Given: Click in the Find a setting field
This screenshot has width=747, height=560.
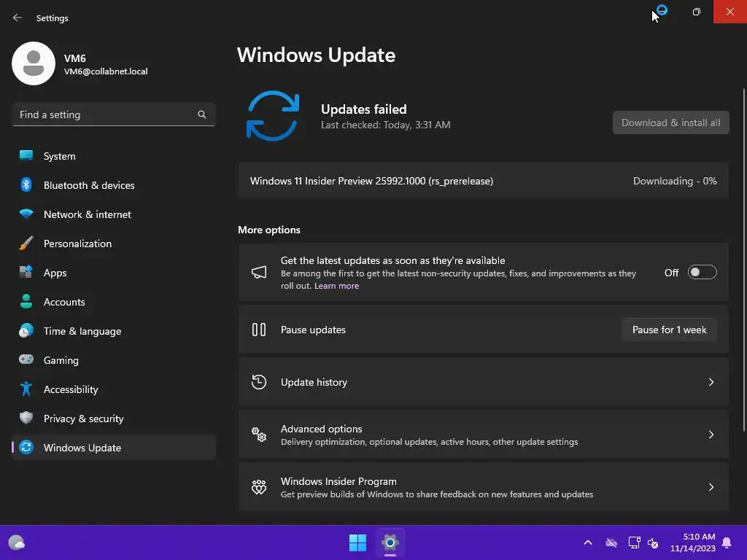Looking at the screenshot, I should (113, 114).
